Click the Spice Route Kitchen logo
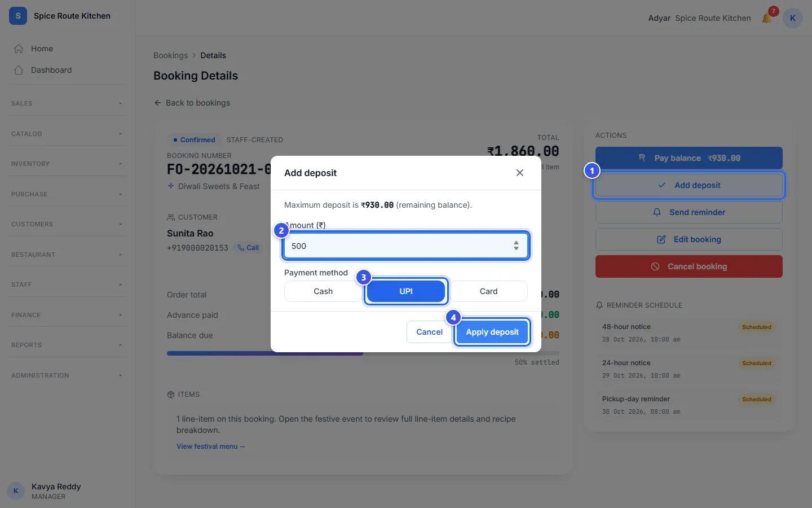 [18, 16]
